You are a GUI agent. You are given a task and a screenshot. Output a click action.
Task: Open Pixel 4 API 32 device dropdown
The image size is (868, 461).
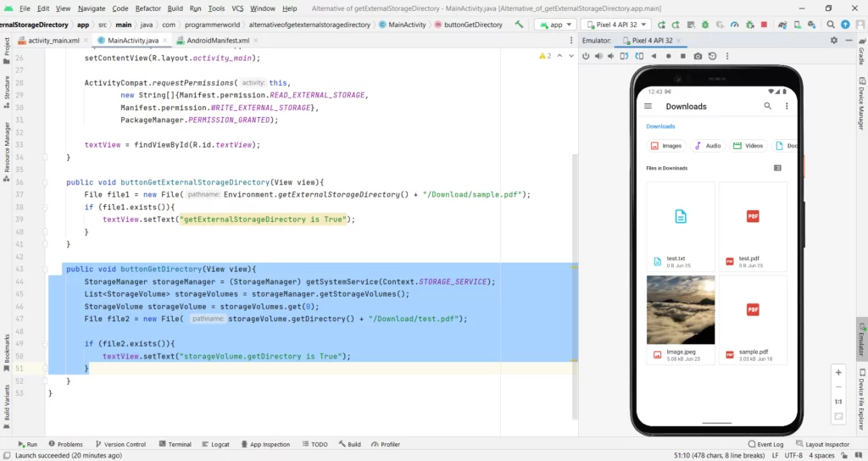click(x=616, y=25)
